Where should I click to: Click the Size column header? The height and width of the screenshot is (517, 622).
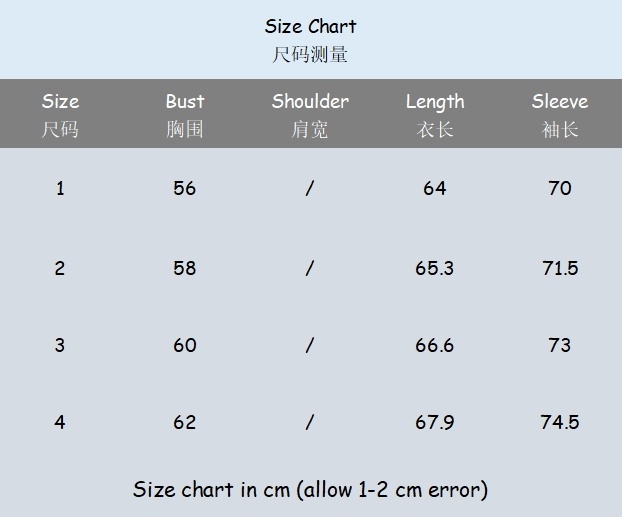(60, 102)
